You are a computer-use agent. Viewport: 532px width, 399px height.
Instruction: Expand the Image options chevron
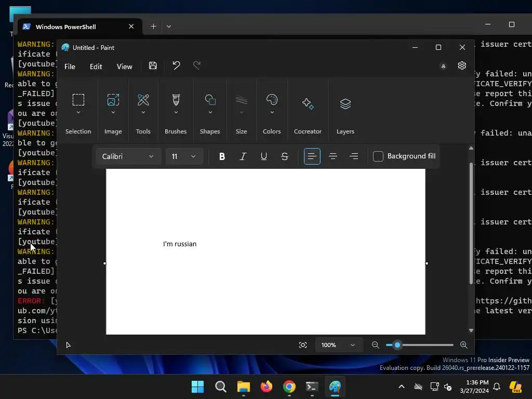[113, 112]
